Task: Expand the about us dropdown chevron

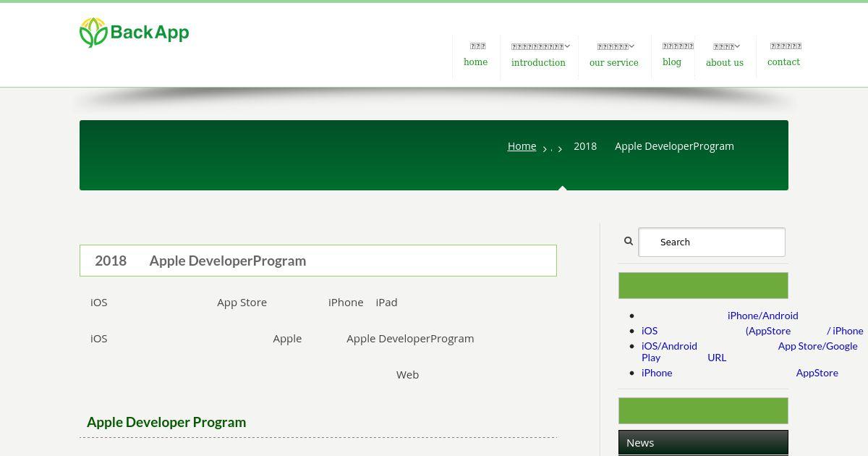Action: pyautogui.click(x=737, y=46)
